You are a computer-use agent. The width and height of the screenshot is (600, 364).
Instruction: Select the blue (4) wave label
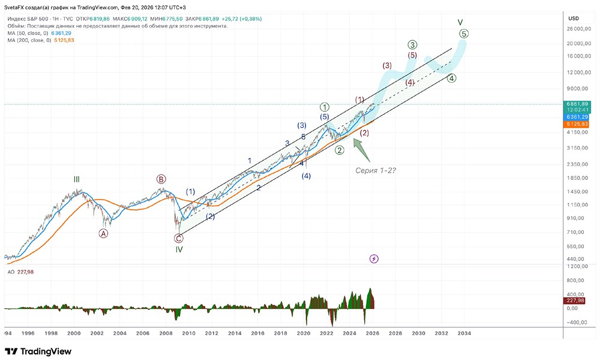pos(306,176)
